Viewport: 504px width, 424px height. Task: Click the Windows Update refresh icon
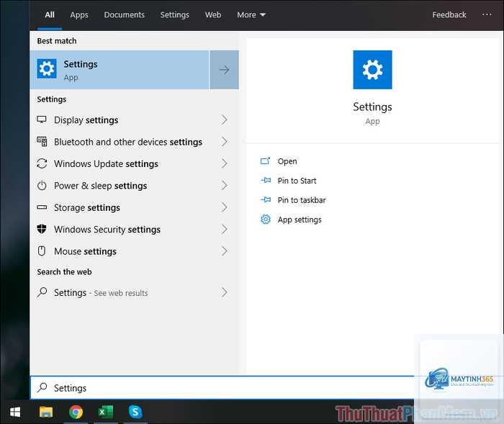(x=42, y=163)
